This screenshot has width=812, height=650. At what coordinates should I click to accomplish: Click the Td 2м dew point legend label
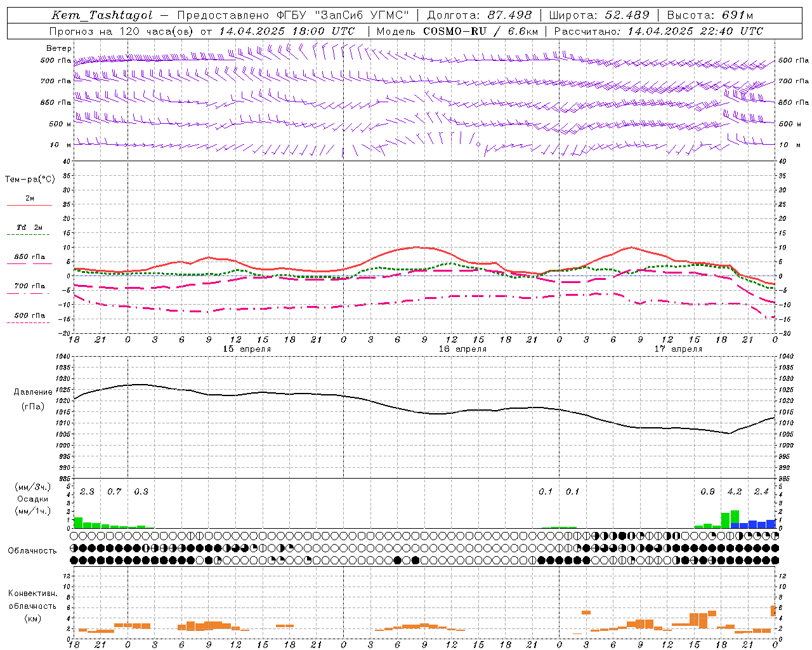tap(30, 227)
